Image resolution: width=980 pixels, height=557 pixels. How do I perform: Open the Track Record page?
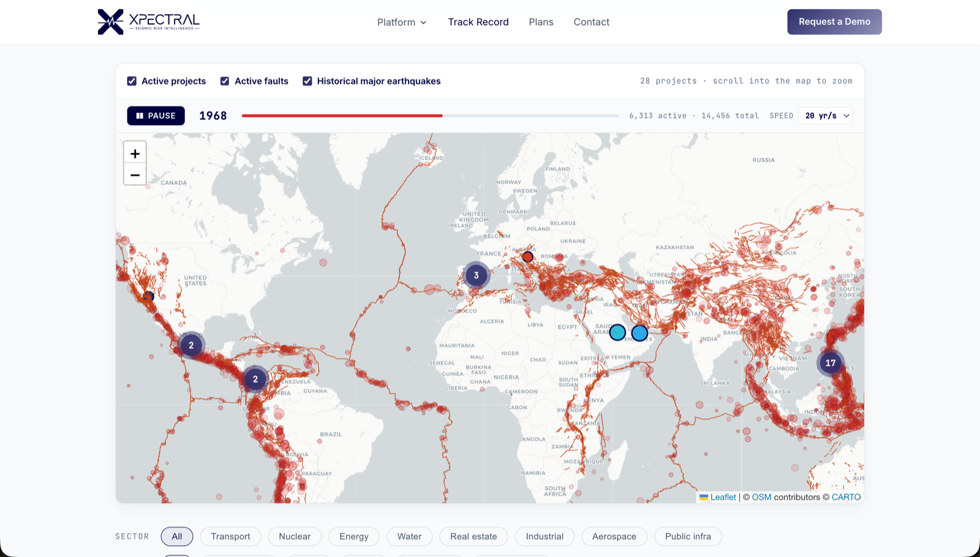coord(478,22)
